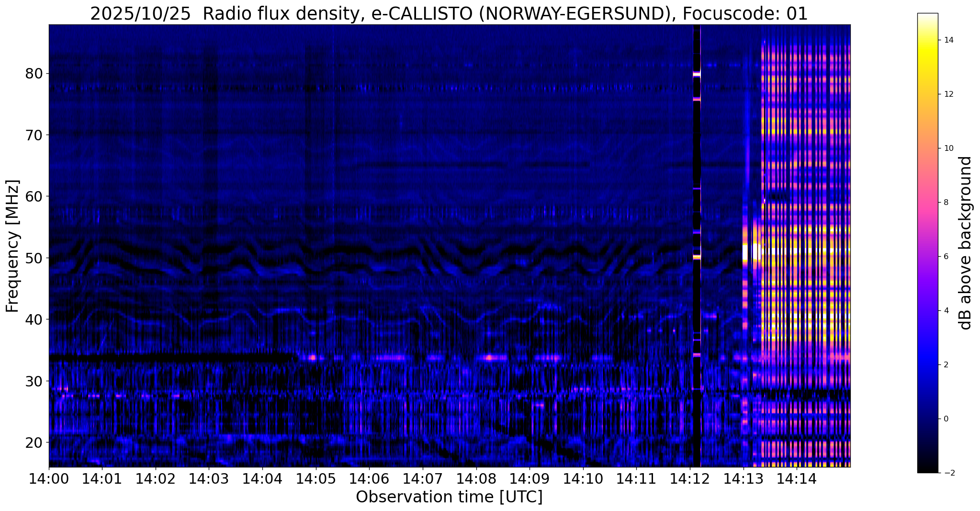Image resolution: width=980 pixels, height=511 pixels.
Task: Click the 14:05 time tick label
Action: [315, 478]
